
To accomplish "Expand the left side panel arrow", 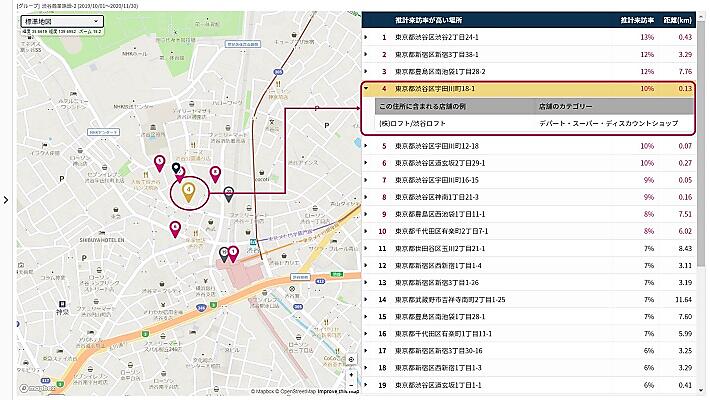I will pos(6,200).
